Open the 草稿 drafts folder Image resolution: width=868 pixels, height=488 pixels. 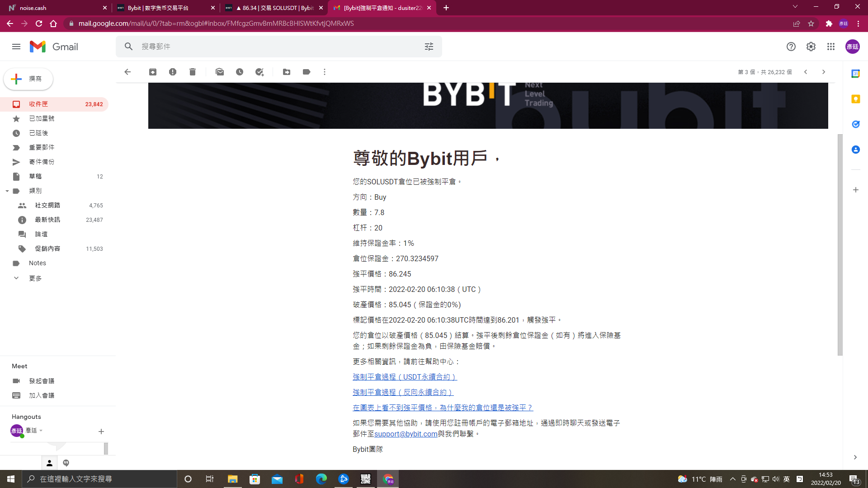click(x=54, y=177)
